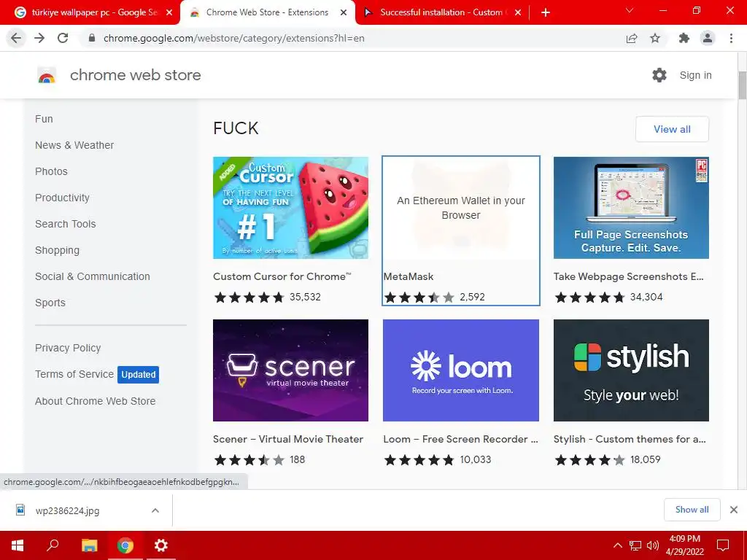Open the Productivity category
The image size is (747, 560).
coord(63,198)
